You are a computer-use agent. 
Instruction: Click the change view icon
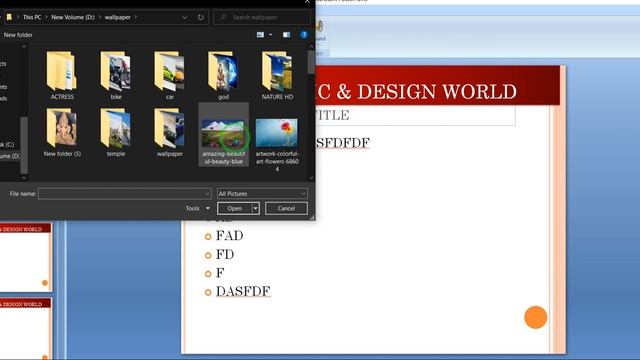click(x=260, y=35)
